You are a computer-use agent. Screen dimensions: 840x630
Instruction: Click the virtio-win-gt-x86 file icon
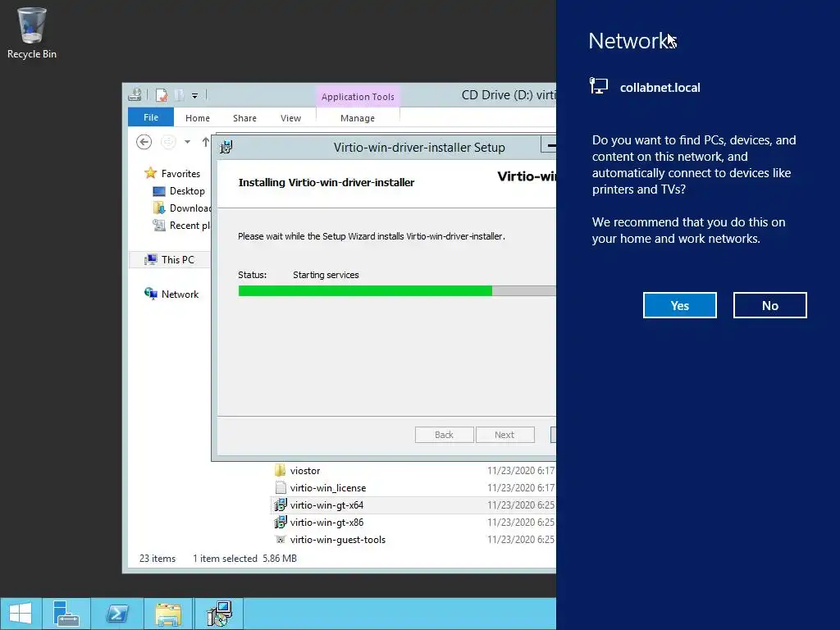click(x=281, y=522)
